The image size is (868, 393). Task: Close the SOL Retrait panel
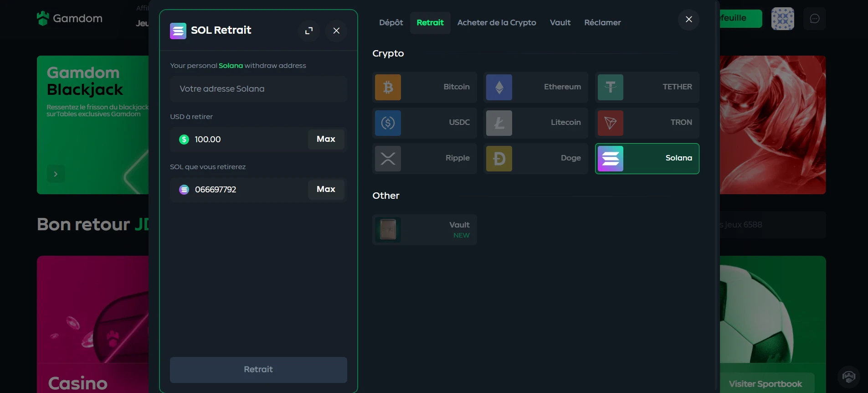click(x=336, y=31)
